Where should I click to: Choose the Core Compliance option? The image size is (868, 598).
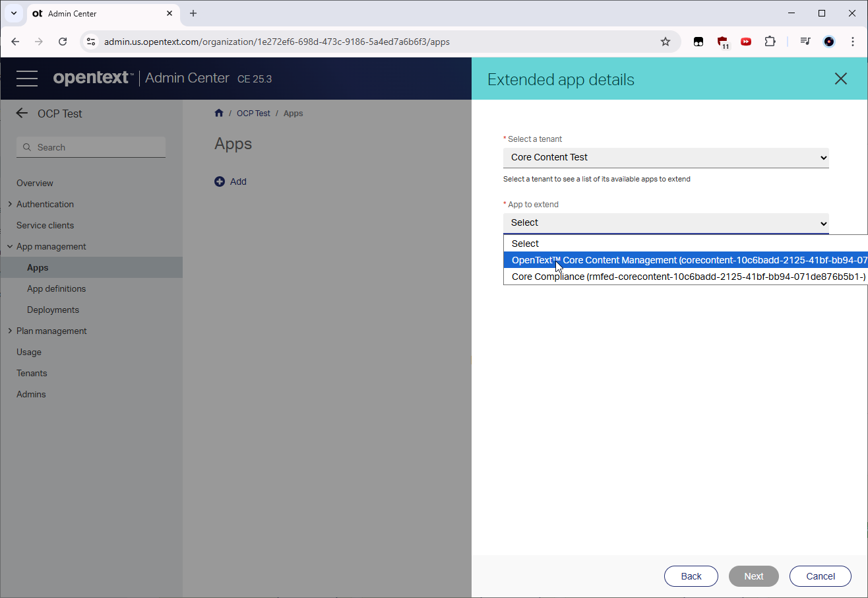click(x=685, y=277)
